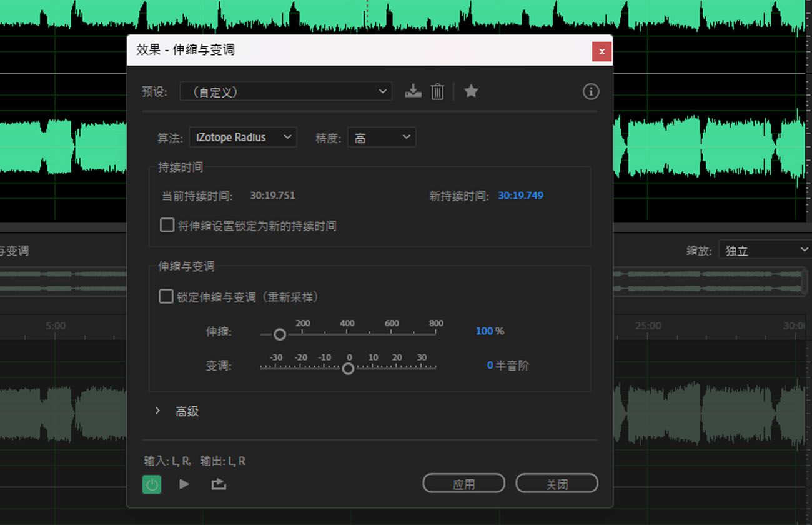Viewport: 812px width, 525px height.
Task: Click the 变调 slider handle
Action: tap(348, 369)
